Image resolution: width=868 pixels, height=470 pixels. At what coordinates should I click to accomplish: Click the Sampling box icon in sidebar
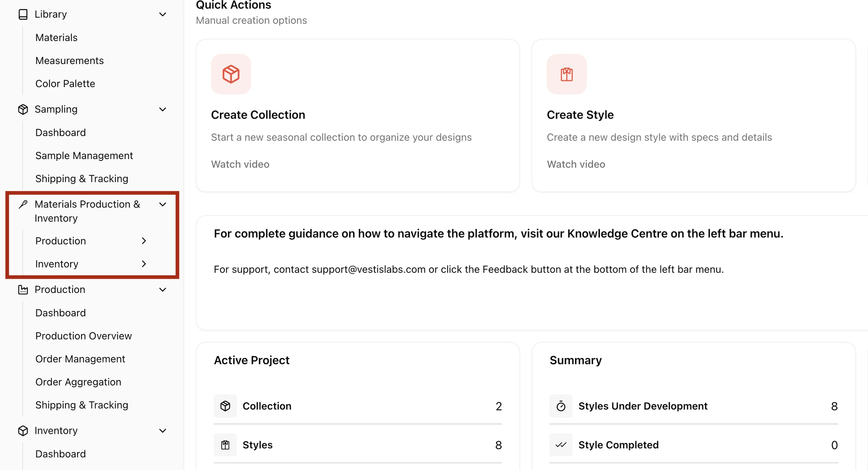[23, 109]
